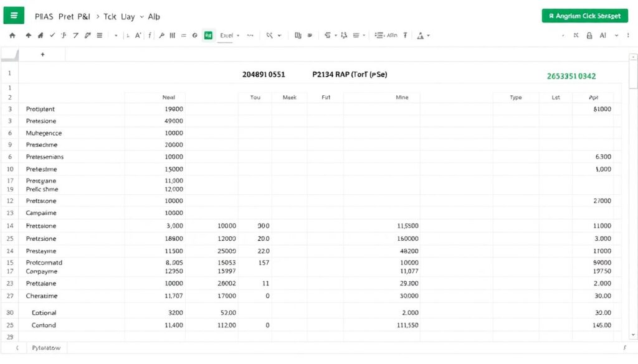Click the green 26533510342 value cell
Screen dimensions: 638x364
coord(571,76)
